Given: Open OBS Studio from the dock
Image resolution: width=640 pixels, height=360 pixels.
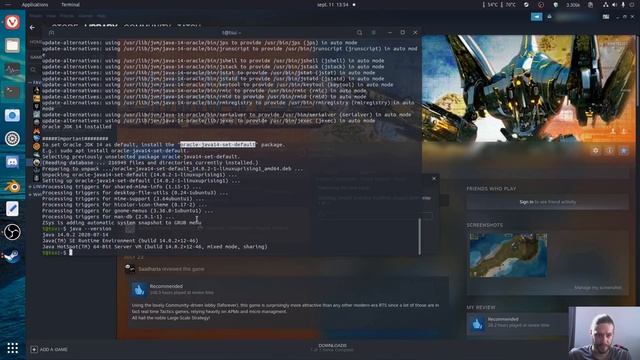Looking at the screenshot, I should (x=12, y=232).
